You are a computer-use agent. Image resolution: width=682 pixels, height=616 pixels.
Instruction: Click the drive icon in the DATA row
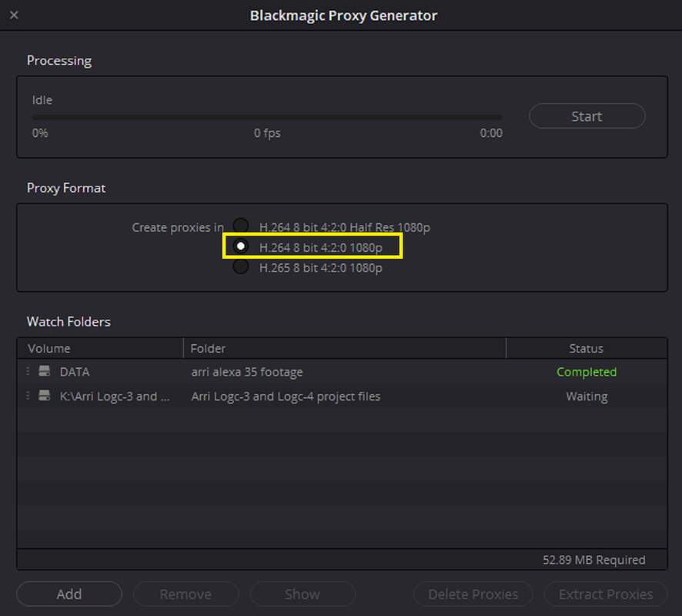(x=45, y=371)
